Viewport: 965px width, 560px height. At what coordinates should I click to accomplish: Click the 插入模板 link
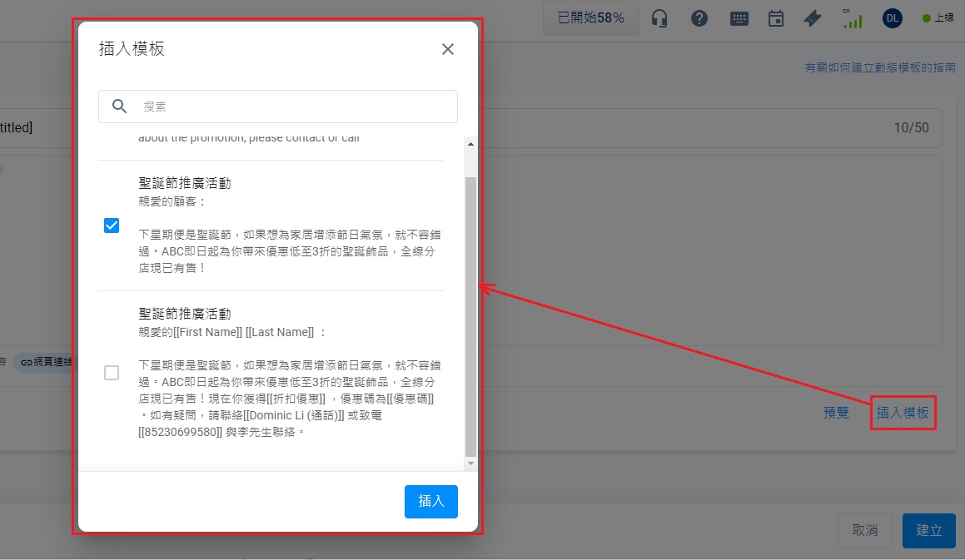(903, 413)
